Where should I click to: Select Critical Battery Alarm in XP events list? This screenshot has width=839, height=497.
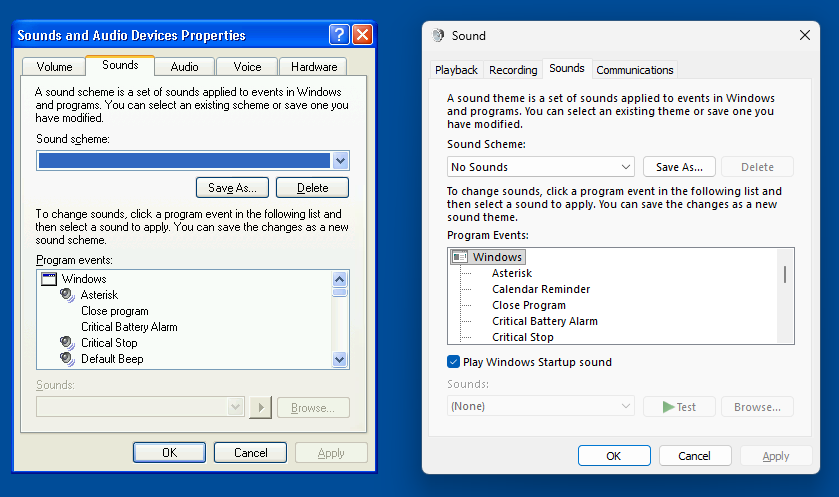pyautogui.click(x=129, y=327)
